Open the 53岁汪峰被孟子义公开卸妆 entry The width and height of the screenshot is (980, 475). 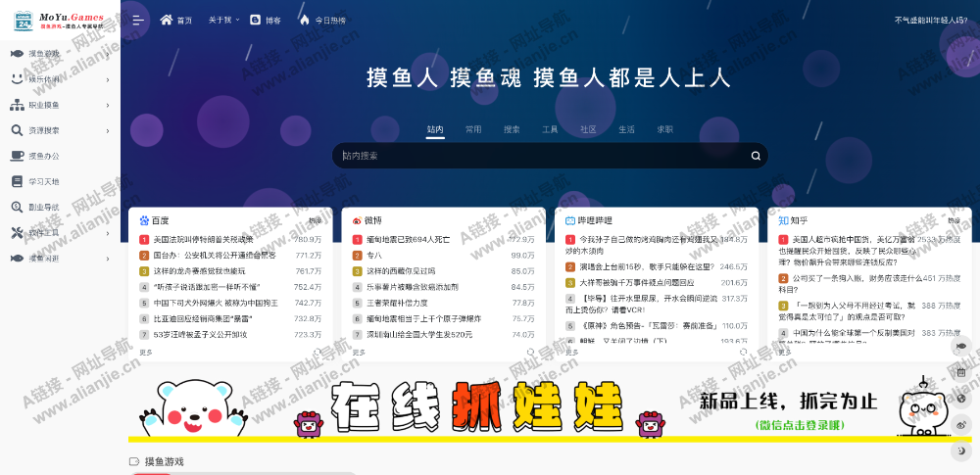(x=200, y=335)
